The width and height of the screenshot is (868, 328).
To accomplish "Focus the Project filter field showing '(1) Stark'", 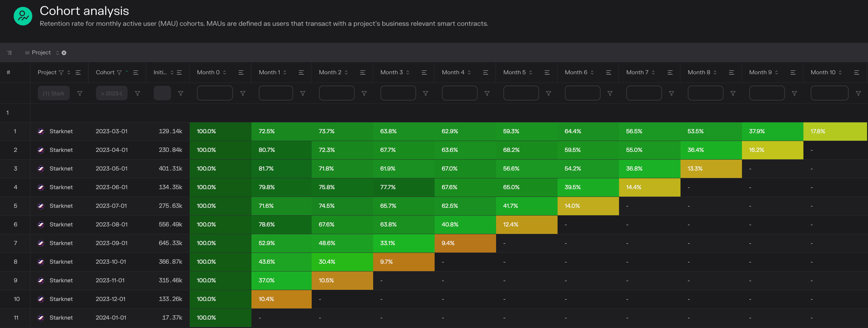I will coord(54,93).
